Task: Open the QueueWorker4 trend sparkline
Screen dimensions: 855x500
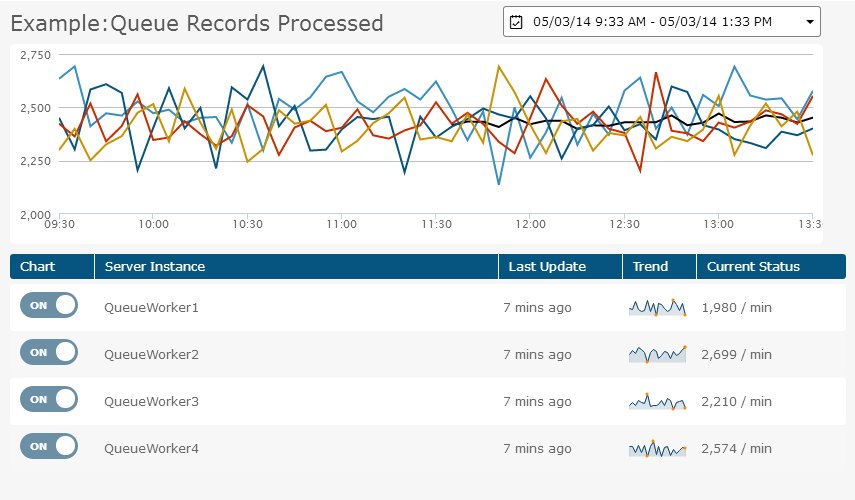Action: point(658,448)
